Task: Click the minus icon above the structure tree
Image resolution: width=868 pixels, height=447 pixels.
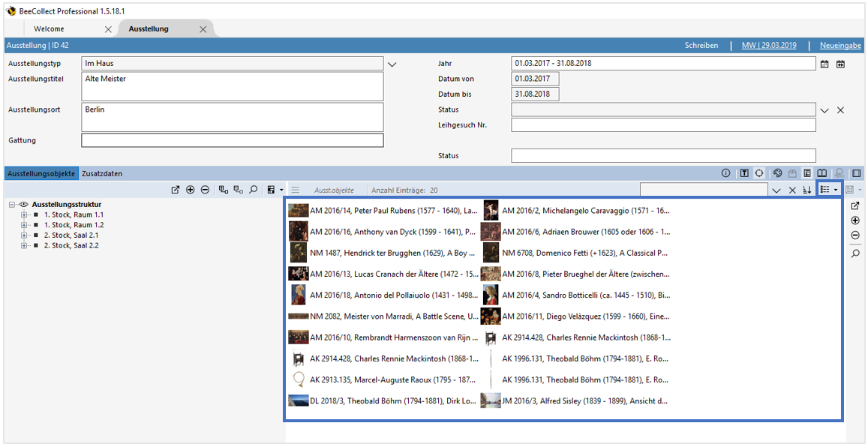Action: (205, 190)
